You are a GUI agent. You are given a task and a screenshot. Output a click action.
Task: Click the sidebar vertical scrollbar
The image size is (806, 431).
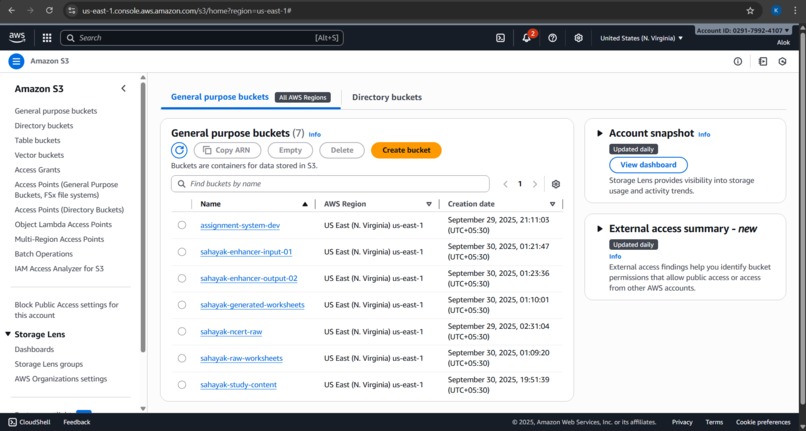point(143,216)
